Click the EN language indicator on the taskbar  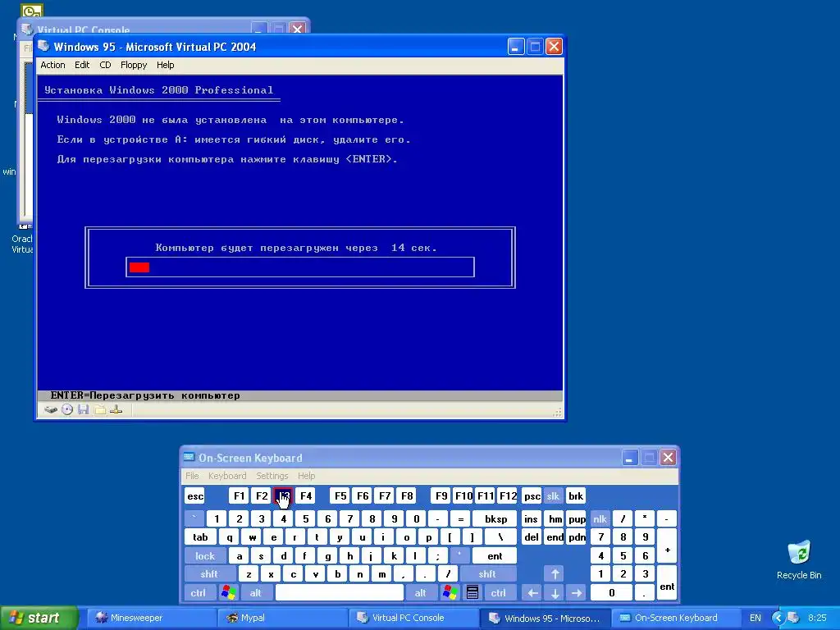(x=755, y=618)
